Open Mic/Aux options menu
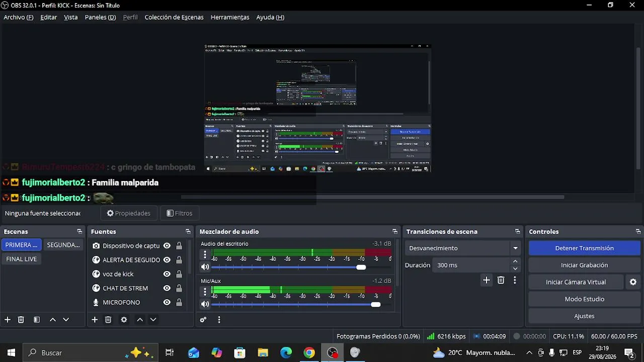644x362 pixels. point(205,292)
